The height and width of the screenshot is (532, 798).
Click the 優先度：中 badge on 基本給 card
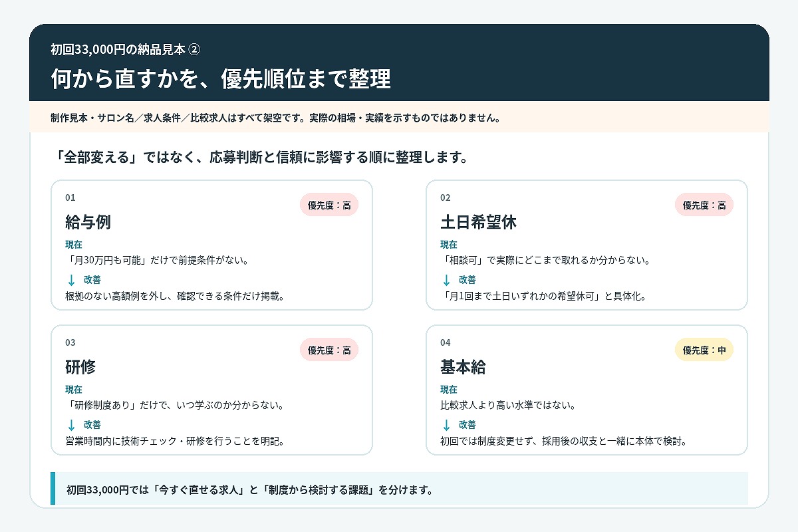pyautogui.click(x=704, y=350)
